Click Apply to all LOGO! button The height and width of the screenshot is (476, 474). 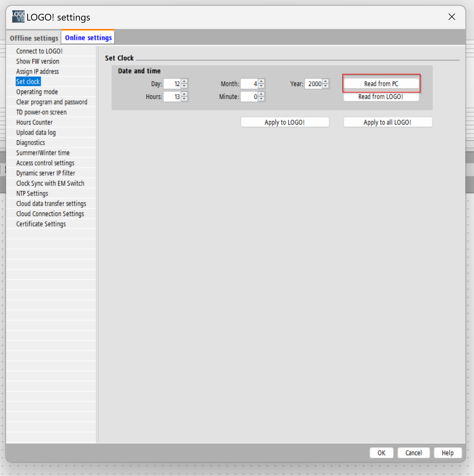point(388,122)
